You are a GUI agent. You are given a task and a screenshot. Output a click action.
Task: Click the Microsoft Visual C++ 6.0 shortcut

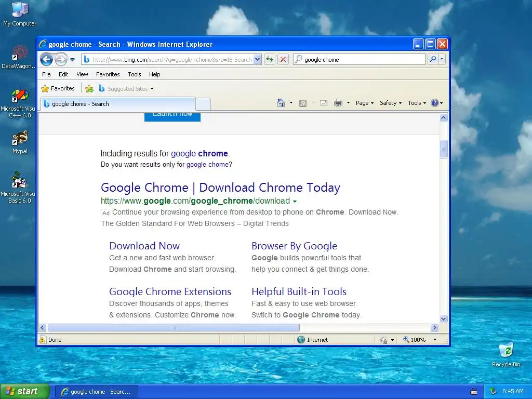pos(19,103)
